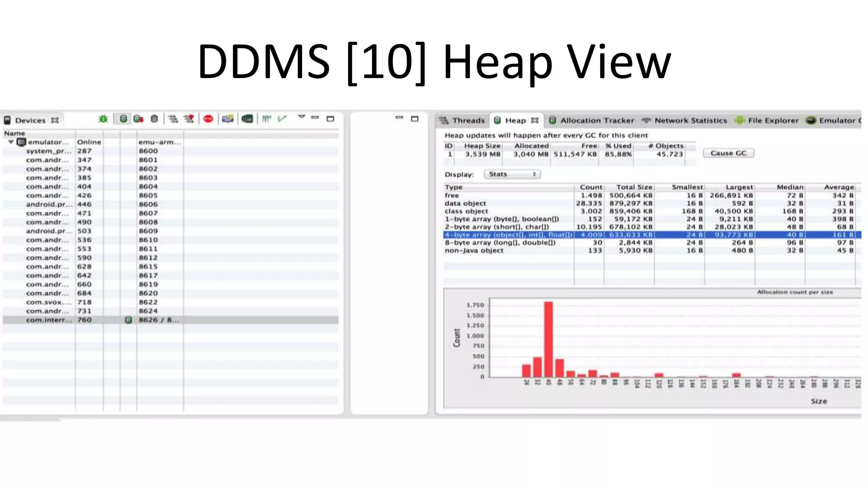Select the process on port 8612
Viewport: 868px width, 488px height.
[170, 258]
